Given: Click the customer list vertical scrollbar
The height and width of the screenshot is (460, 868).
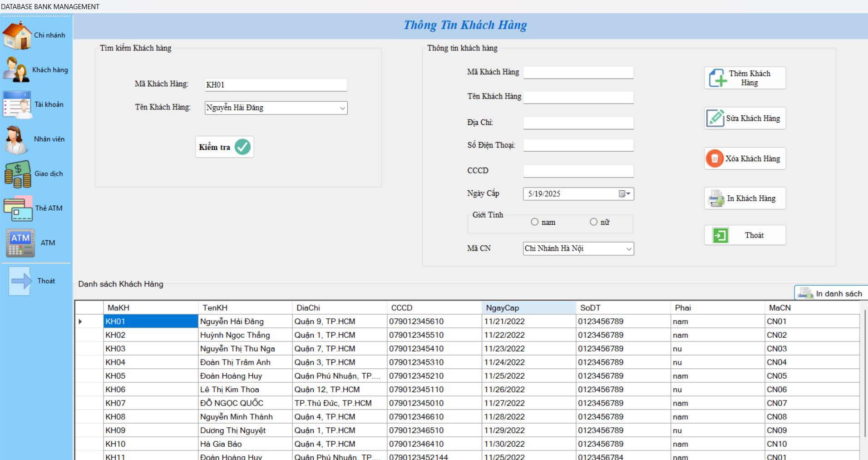Looking at the screenshot, I should click(864, 372).
